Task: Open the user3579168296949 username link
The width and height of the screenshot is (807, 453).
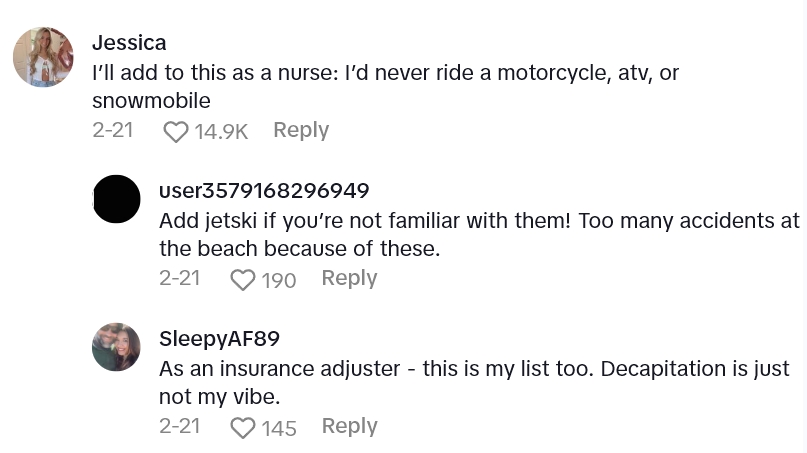Action: coord(264,190)
